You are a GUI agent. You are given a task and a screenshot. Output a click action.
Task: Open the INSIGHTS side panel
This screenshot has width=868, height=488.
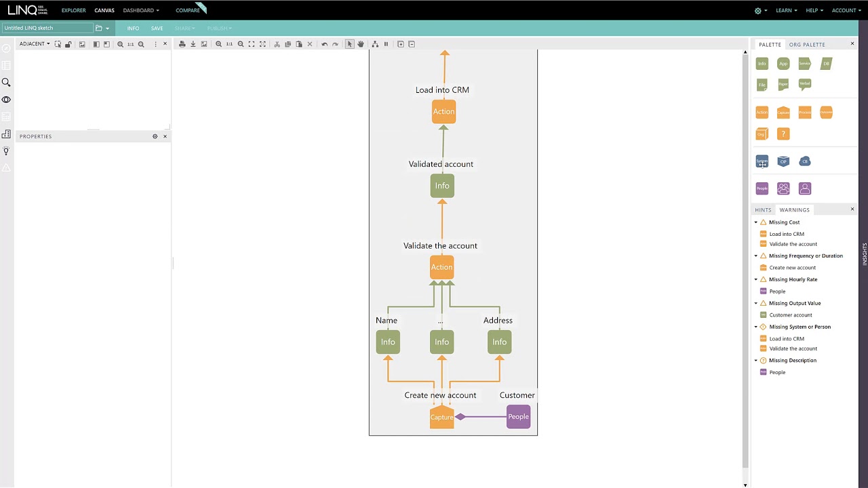tap(865, 253)
